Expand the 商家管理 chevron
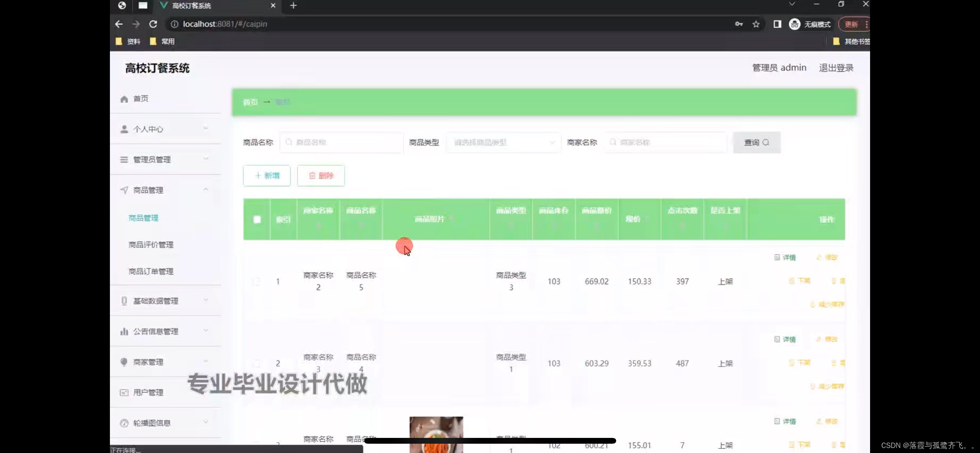 coord(206,361)
